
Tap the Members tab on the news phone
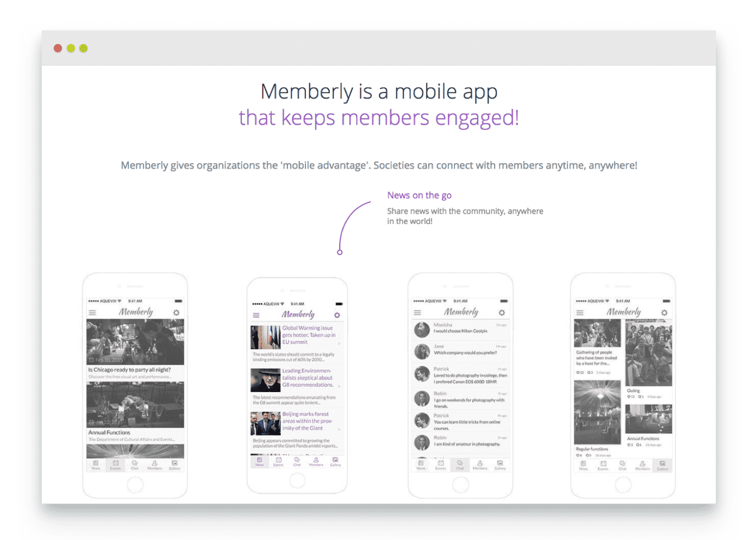click(316, 462)
